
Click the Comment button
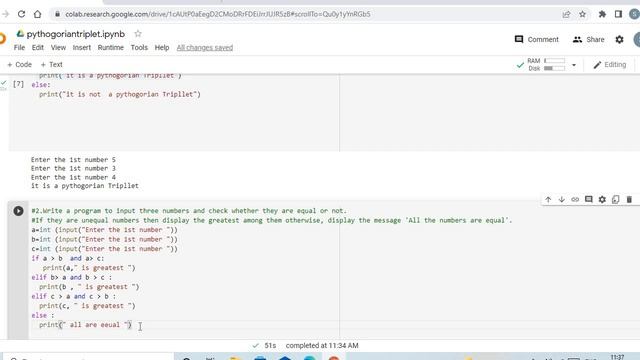(x=537, y=40)
